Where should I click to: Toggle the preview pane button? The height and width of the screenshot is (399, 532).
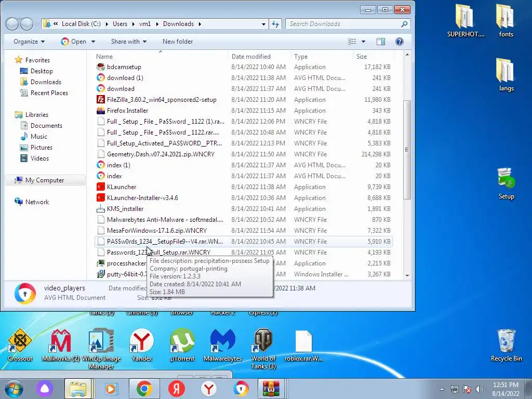(381, 42)
